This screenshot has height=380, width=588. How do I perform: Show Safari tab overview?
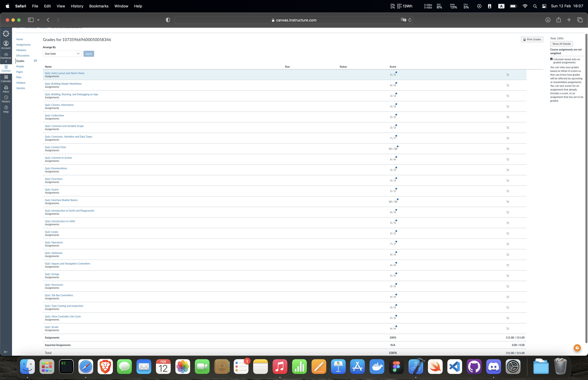(x=580, y=20)
